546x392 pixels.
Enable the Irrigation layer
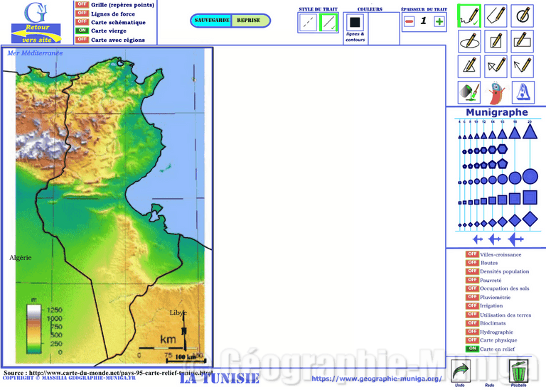click(472, 306)
